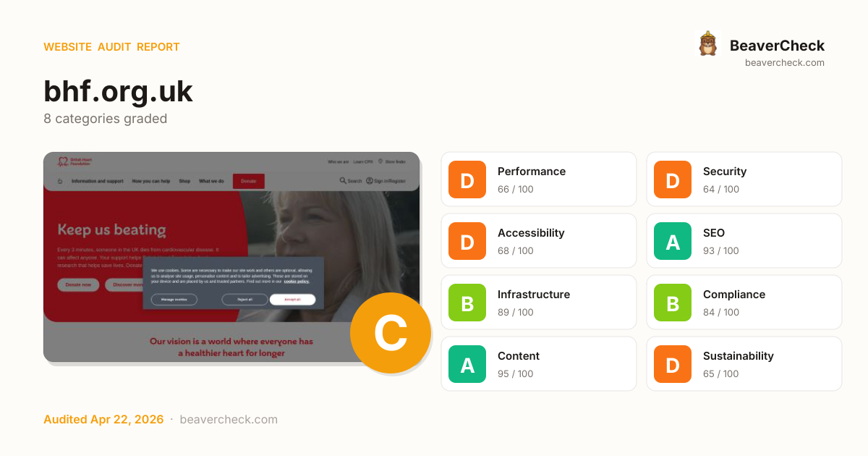Click the Security D grade badge

(x=673, y=180)
